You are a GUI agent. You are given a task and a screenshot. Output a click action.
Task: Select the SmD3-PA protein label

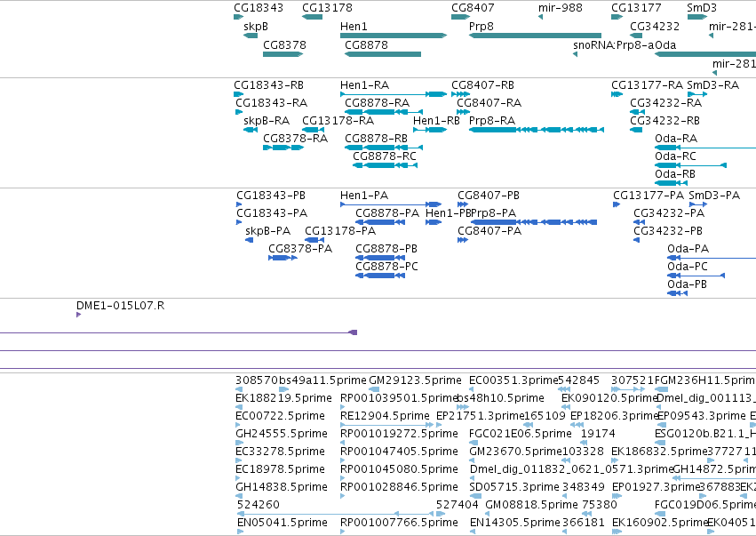714,196
